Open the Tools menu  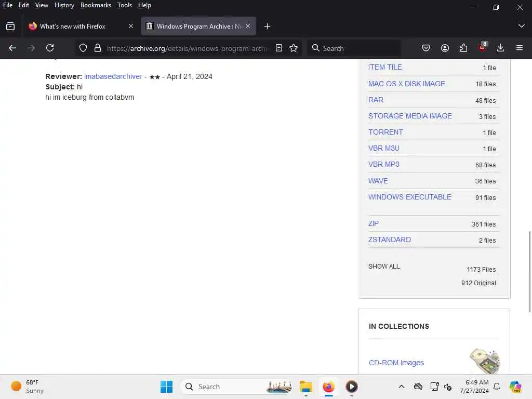coord(125,5)
